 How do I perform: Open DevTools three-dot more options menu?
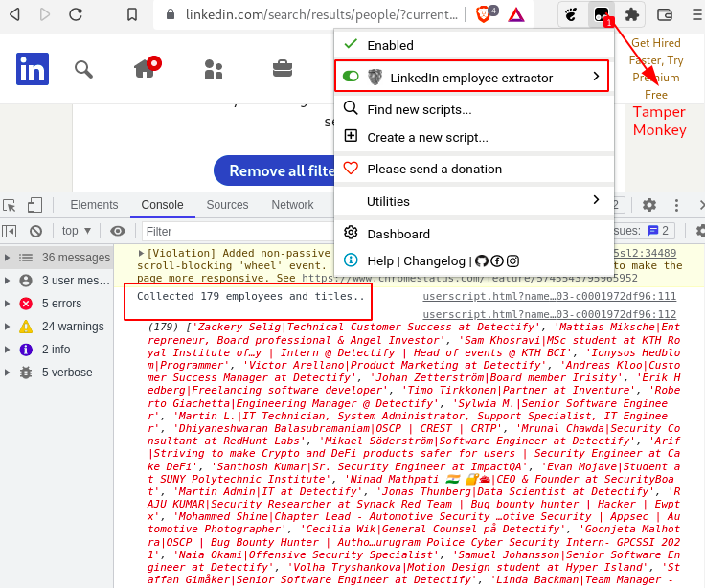pos(676,205)
